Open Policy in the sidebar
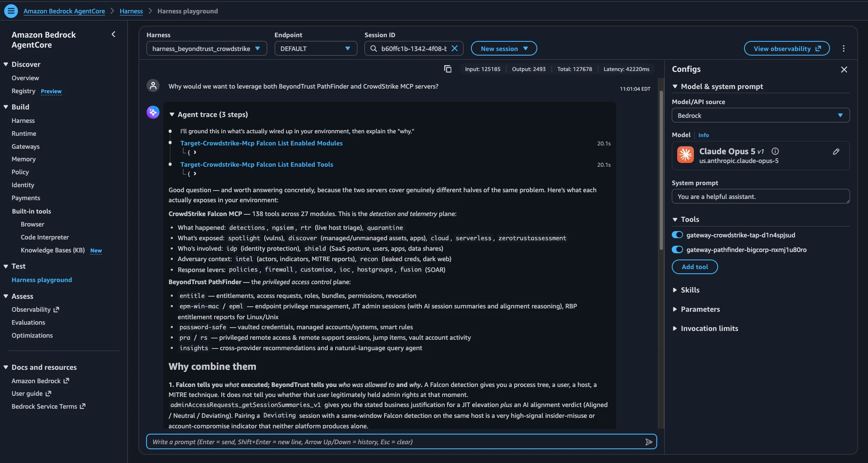Screen dimensions: 868x463 [20, 172]
